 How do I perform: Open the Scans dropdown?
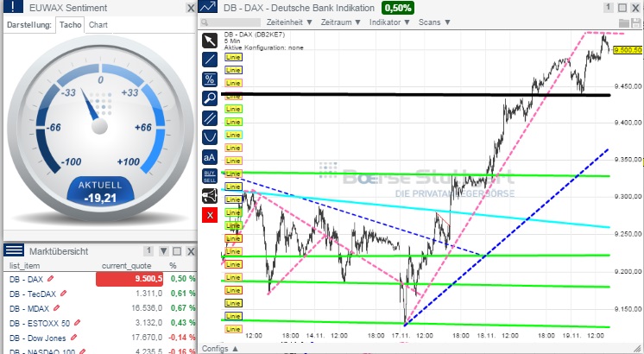pos(434,22)
